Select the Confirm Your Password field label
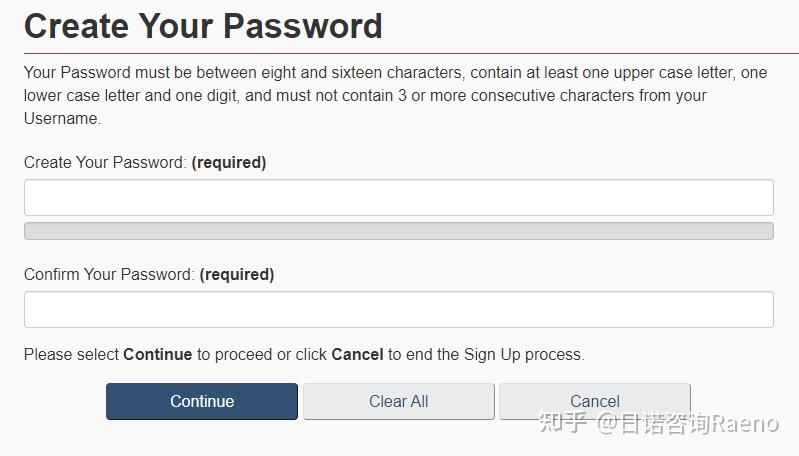Screen dimensions: 799x456 pos(109,274)
